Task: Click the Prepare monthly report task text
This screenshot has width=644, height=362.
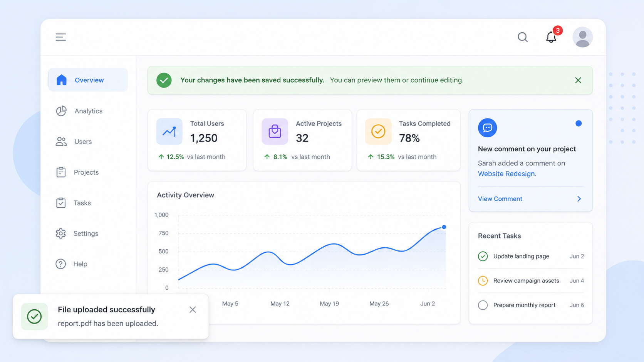Action: pyautogui.click(x=524, y=305)
